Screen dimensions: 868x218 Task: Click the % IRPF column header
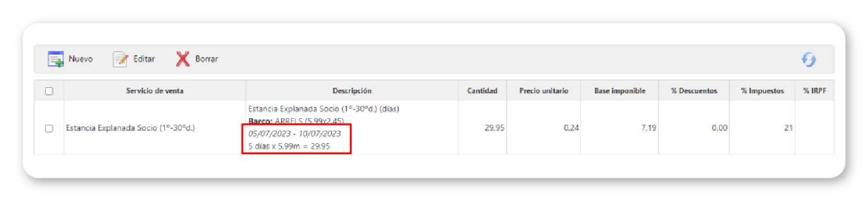tap(814, 91)
